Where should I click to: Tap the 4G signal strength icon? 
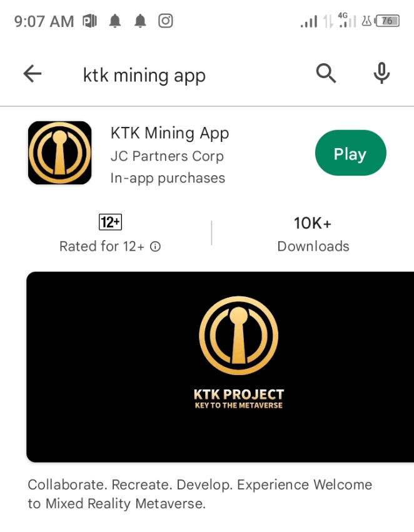pyautogui.click(x=347, y=21)
